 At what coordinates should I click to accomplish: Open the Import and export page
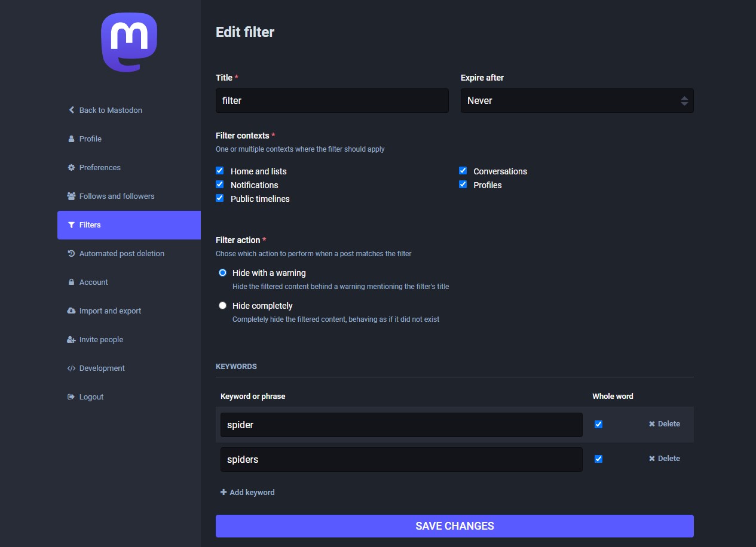tap(129, 311)
